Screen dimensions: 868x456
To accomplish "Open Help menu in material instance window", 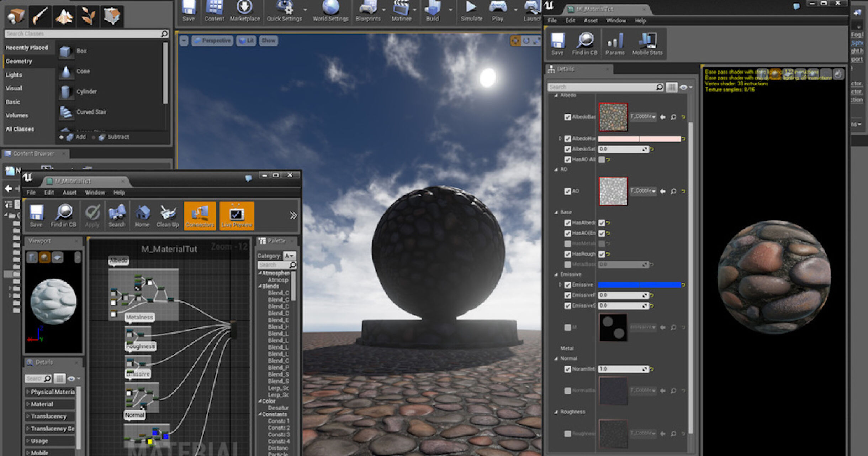I will pyautogui.click(x=640, y=21).
